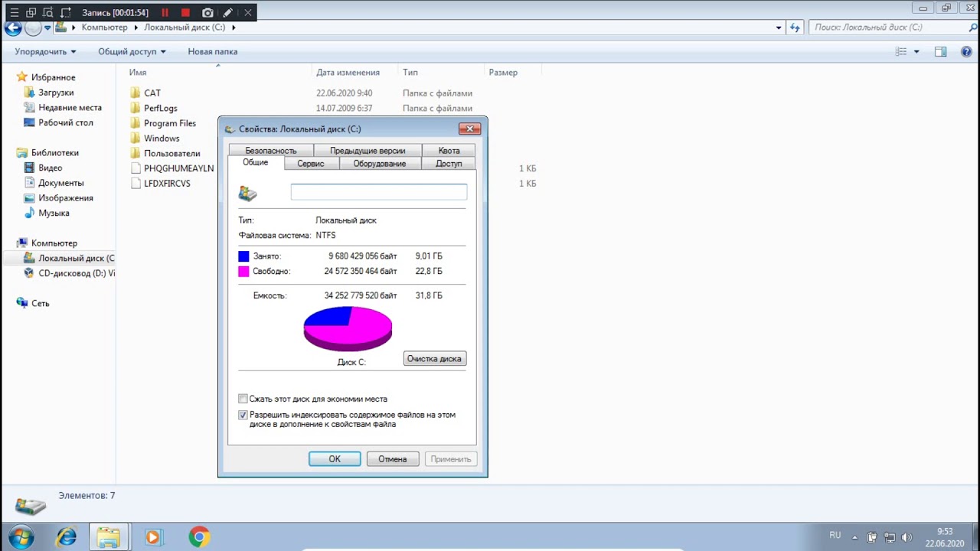Image resolution: width=980 pixels, height=551 pixels.
Task: Pause the screen recording
Action: point(165,12)
